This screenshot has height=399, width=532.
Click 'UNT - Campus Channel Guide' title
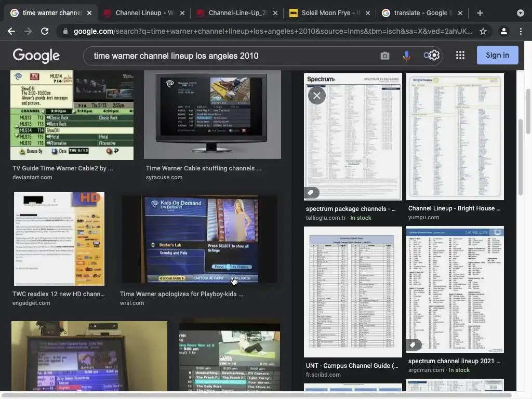(x=352, y=366)
